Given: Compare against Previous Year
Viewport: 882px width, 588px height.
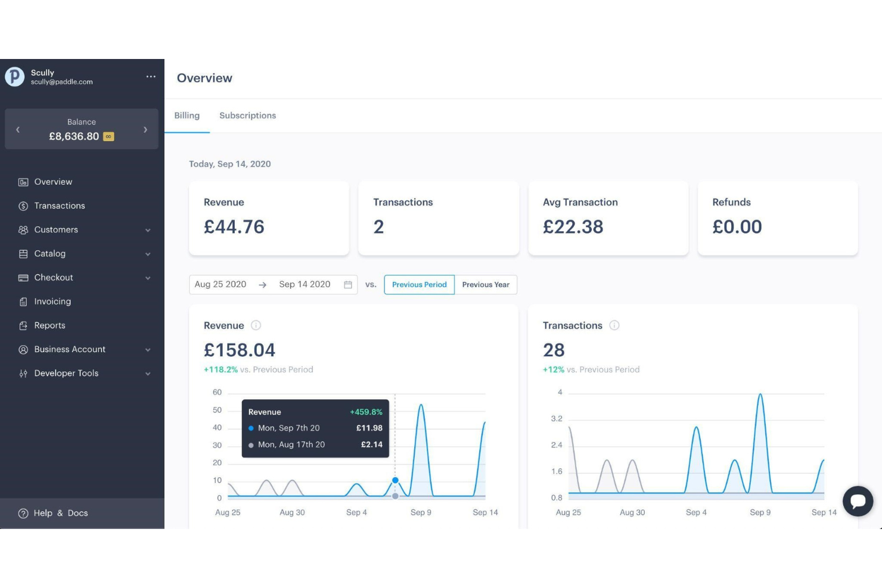Looking at the screenshot, I should tap(486, 285).
